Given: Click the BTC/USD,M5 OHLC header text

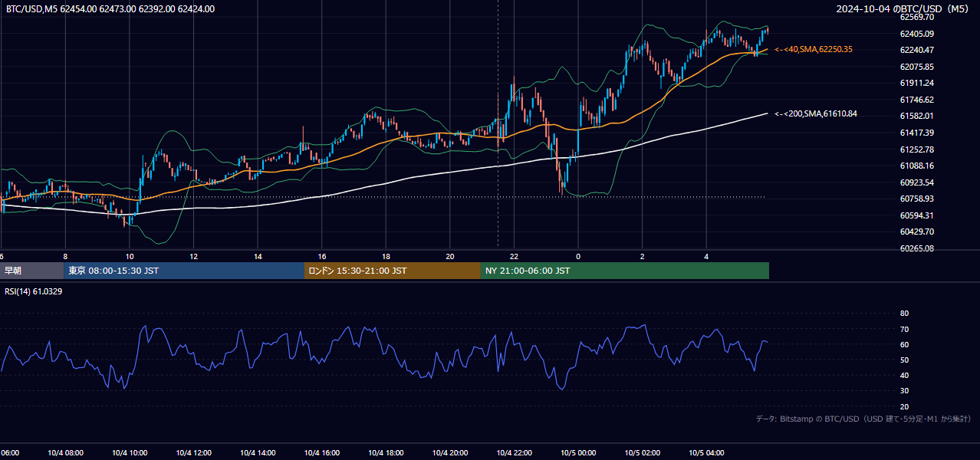Looking at the screenshot, I should coord(110,9).
